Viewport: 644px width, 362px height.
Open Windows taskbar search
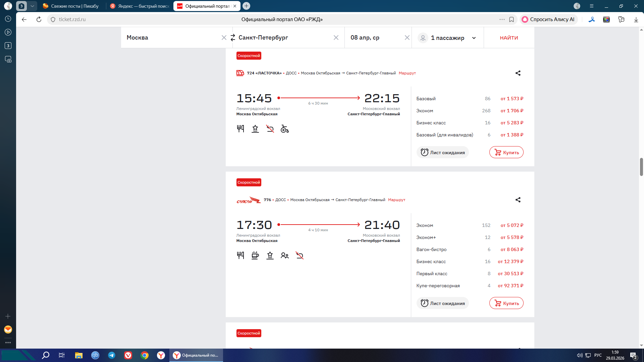(46, 355)
